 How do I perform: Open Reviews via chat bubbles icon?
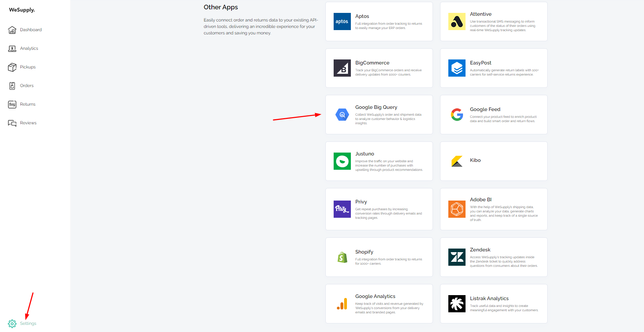12,123
